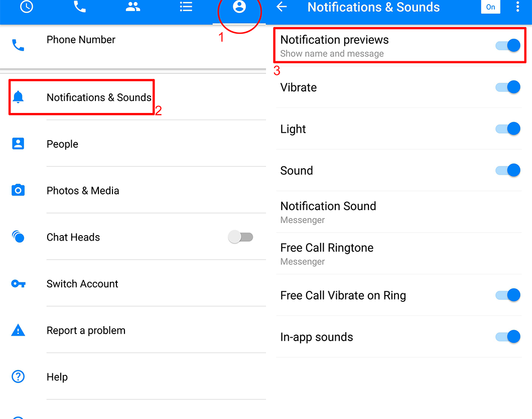
Task: Open the three-dot overflow menu
Action: pyautogui.click(x=517, y=7)
